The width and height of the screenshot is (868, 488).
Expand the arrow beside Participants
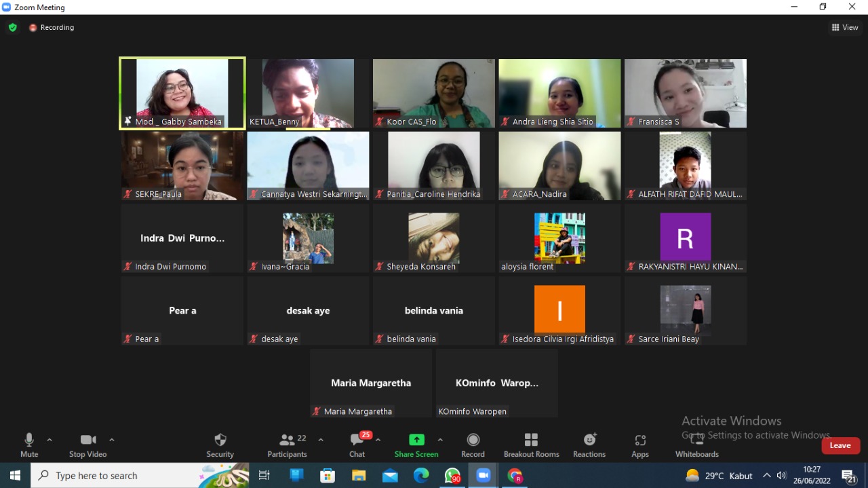321,440
